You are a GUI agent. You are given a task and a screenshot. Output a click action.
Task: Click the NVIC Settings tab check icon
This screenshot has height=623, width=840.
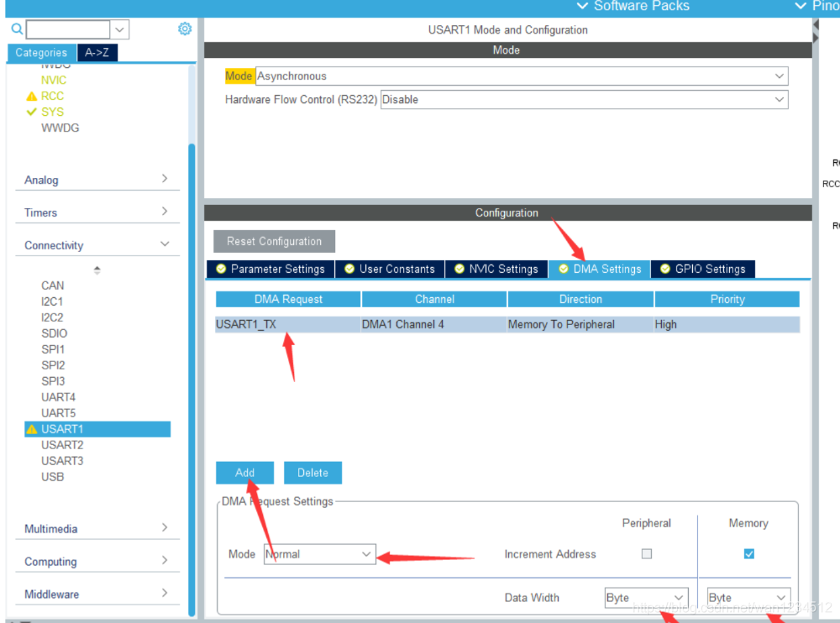point(459,269)
